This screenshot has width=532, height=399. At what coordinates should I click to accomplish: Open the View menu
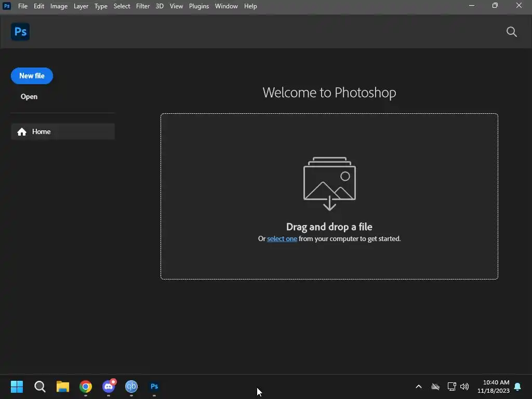tap(176, 6)
